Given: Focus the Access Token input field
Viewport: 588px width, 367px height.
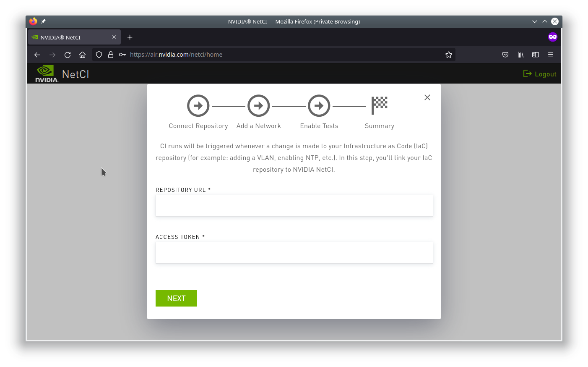Looking at the screenshot, I should click(x=294, y=253).
